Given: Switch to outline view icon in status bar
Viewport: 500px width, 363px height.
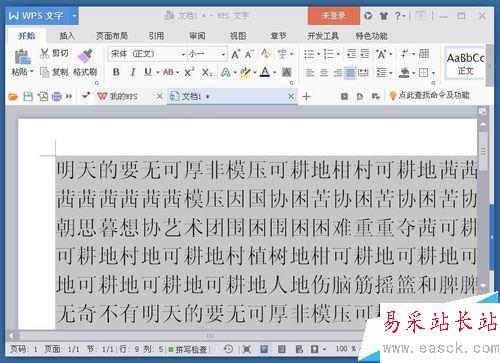Looking at the screenshot, I should click(282, 349).
